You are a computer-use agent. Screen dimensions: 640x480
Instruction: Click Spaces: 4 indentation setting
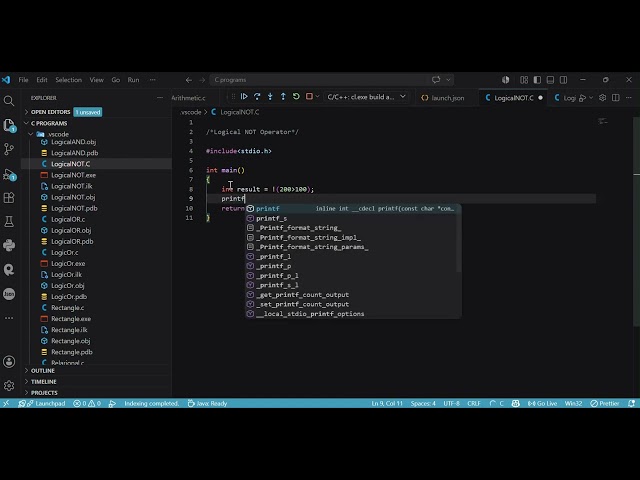423,403
